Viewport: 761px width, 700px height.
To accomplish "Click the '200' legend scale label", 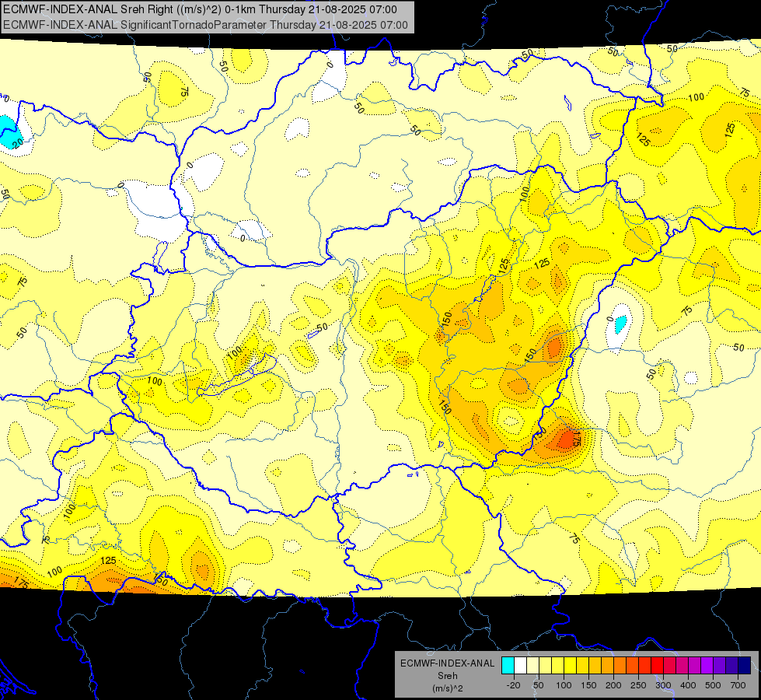I will pos(613,685).
